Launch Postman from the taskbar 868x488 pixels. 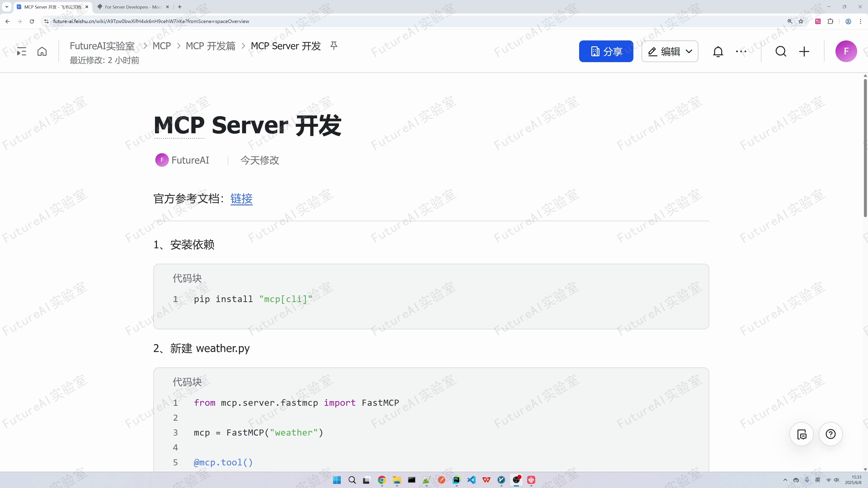(x=442, y=480)
